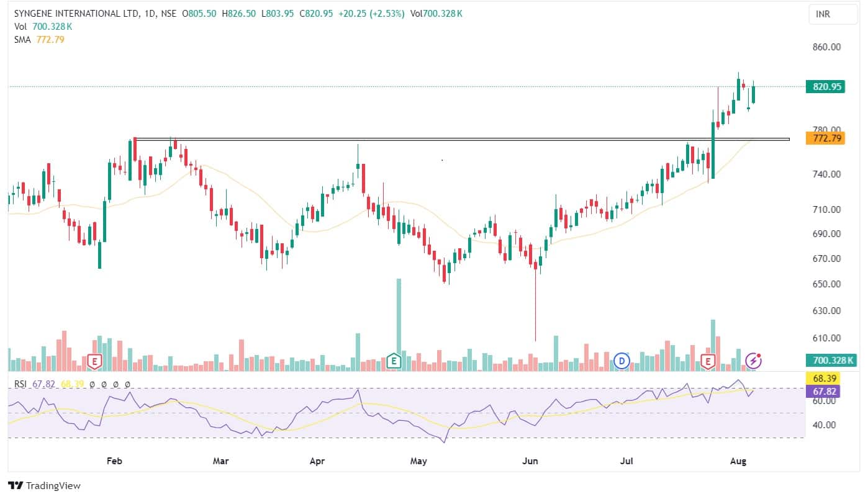Click the O805.50 open value in header
868x499 pixels.
coord(199,14)
